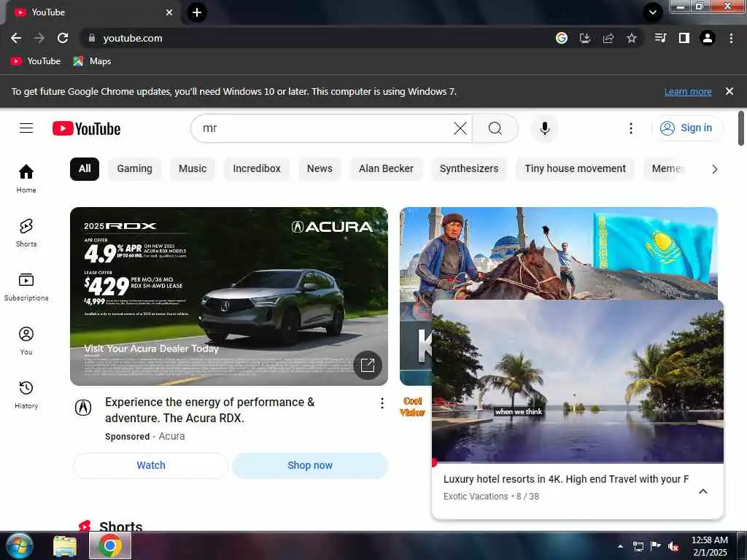Show hidden system tray icons arrow
The width and height of the screenshot is (747, 560).
click(x=620, y=546)
